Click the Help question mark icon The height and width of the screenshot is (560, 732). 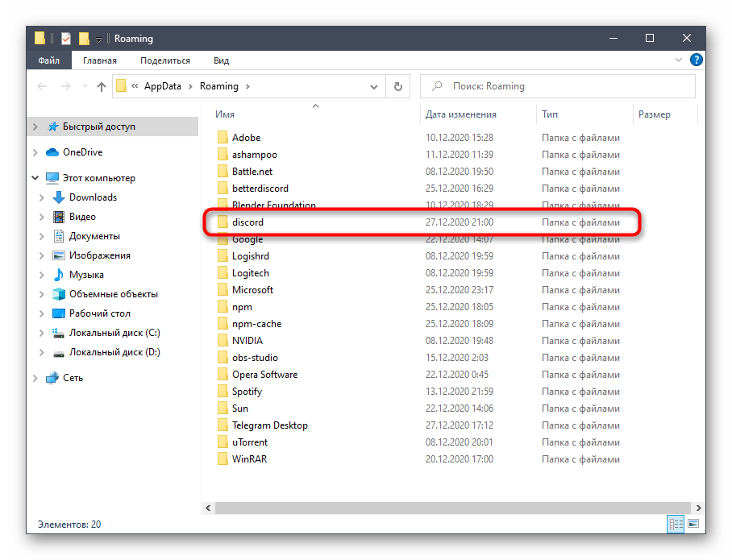coord(697,60)
